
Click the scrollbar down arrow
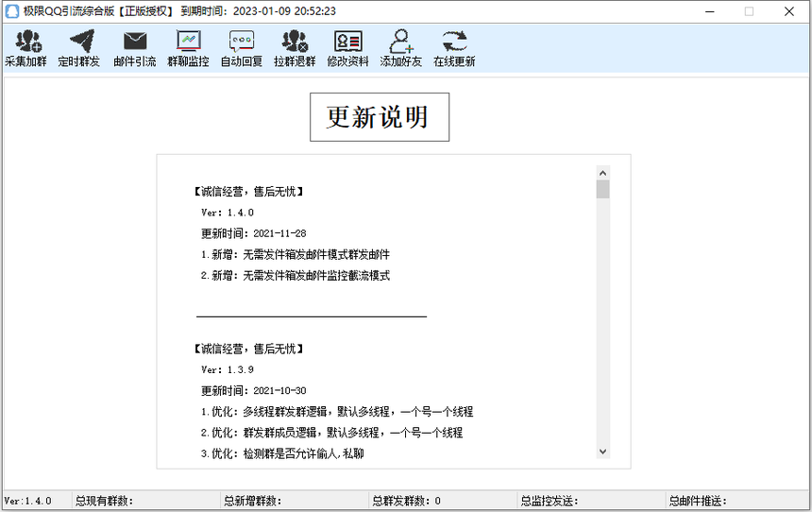[x=602, y=452]
